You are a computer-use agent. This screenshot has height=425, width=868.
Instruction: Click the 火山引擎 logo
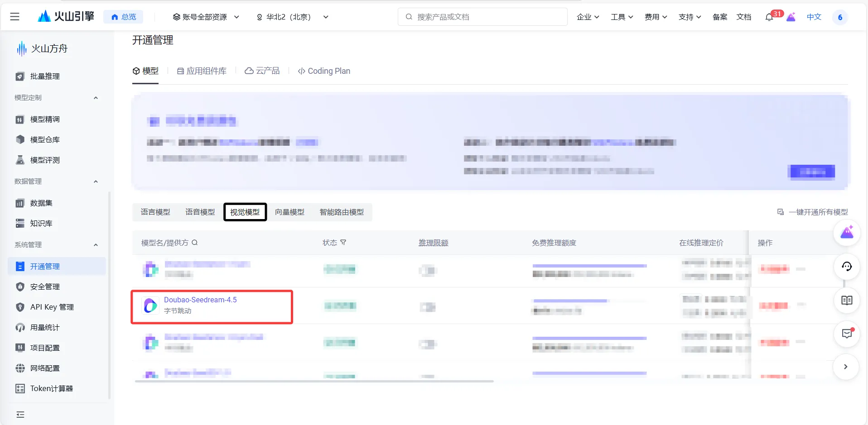[65, 16]
